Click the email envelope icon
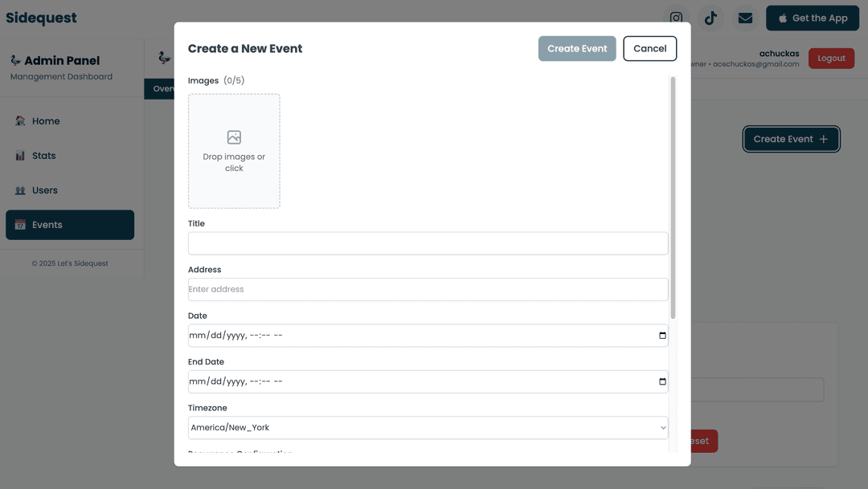This screenshot has width=868, height=489. coord(744,17)
